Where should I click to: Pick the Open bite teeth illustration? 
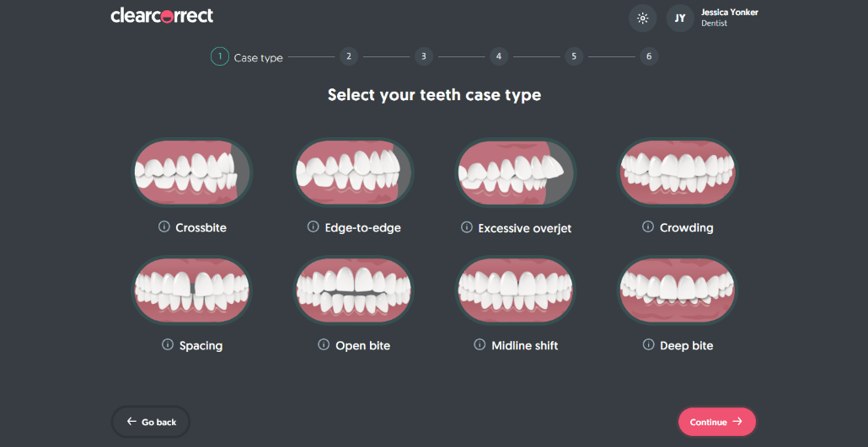coord(354,290)
